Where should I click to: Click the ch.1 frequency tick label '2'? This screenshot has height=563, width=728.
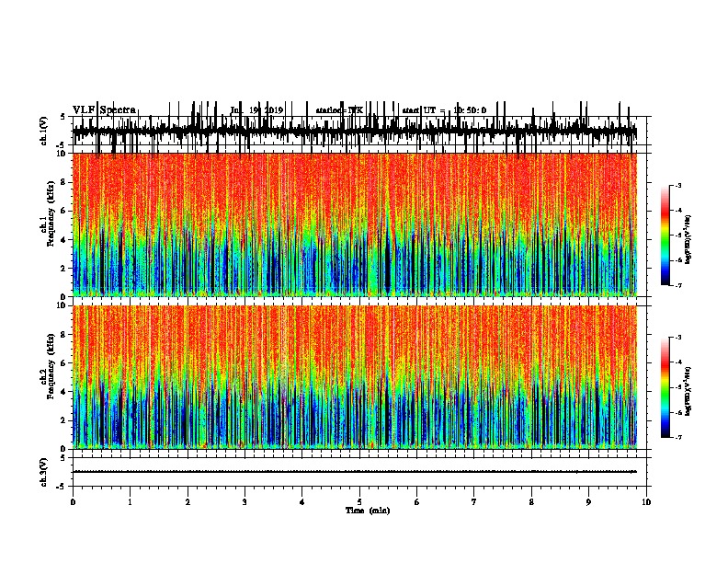point(64,269)
